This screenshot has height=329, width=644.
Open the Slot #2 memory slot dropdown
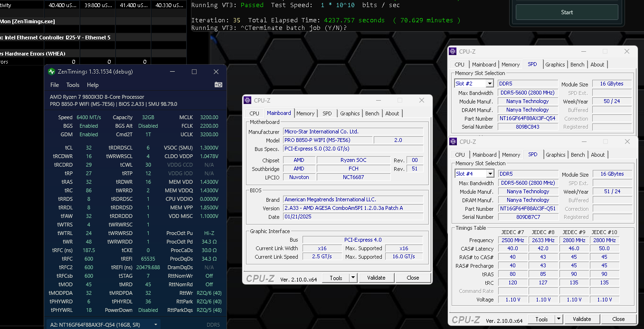[490, 84]
